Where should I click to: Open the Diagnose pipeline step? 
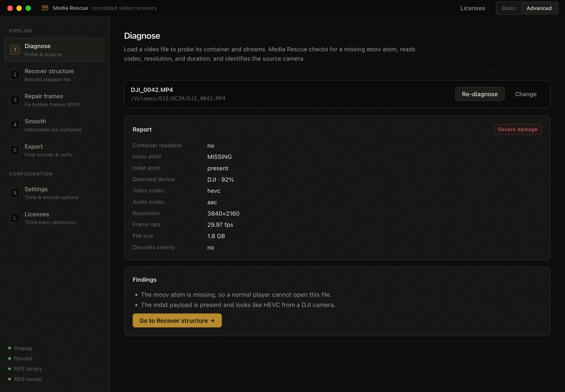(55, 50)
